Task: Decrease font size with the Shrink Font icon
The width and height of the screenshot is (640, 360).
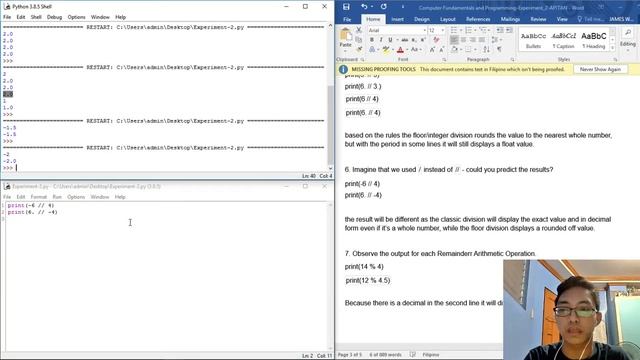Action: point(442,49)
